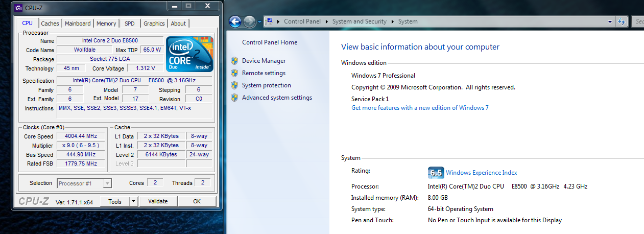Viewport: 644px width, 234px height.
Task: Click the Revision value C0
Action: (x=199, y=99)
